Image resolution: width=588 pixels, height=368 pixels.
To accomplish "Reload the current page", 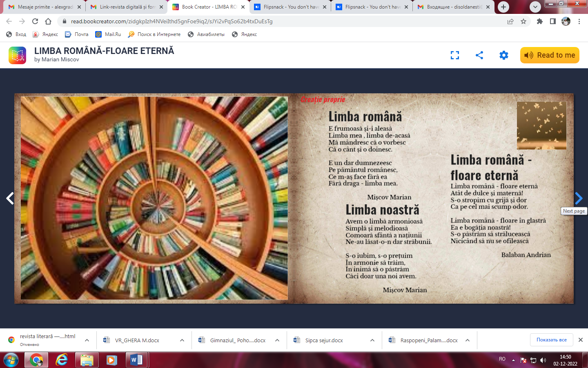I will click(35, 21).
